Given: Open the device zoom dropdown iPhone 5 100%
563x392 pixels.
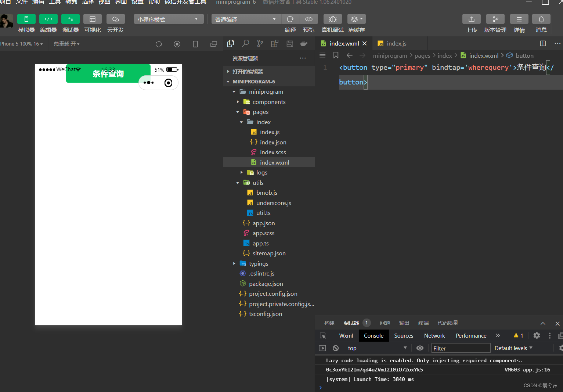Looking at the screenshot, I should (x=21, y=44).
